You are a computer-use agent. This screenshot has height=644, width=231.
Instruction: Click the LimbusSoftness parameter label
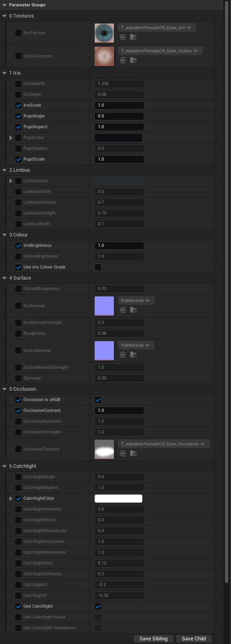pos(40,203)
